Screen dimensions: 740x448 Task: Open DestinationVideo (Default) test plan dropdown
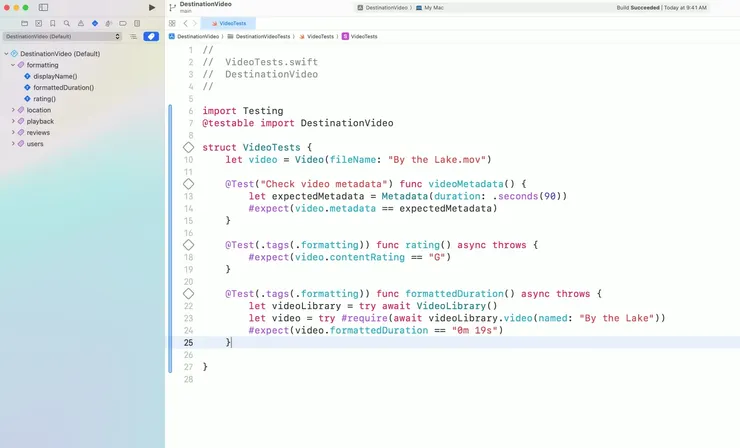click(x=62, y=36)
